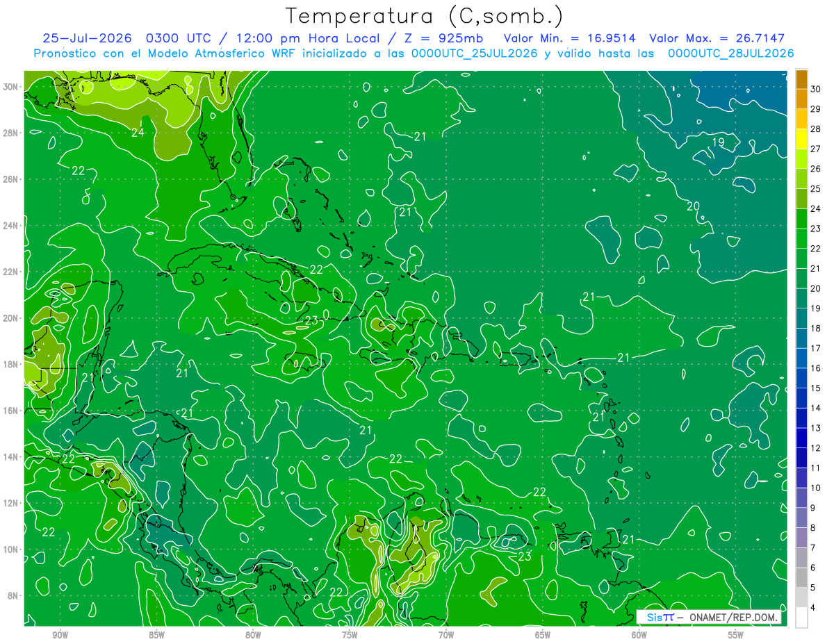Image resolution: width=834 pixels, height=644 pixels.
Task: Select the "25-Jul-2026" forecast date text
Action: point(88,38)
